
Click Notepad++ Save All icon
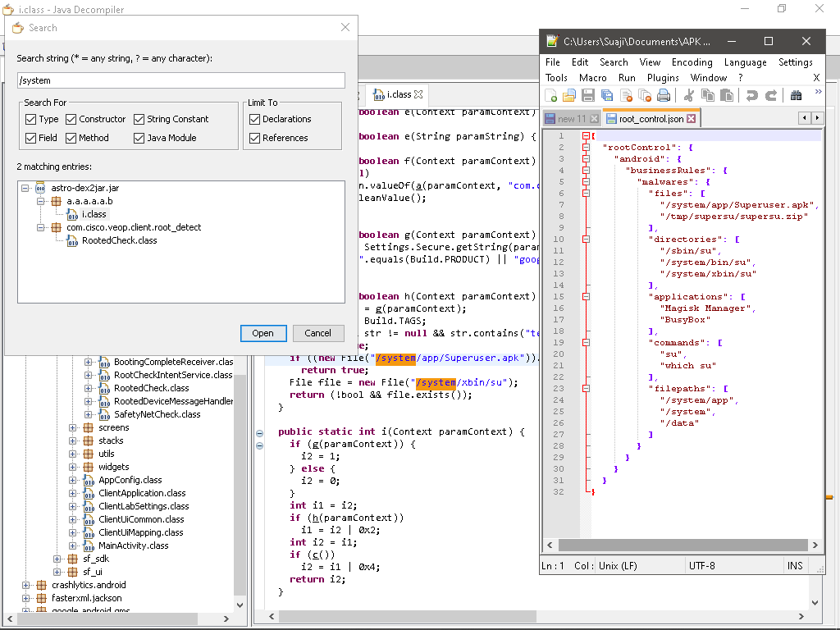tap(607, 96)
